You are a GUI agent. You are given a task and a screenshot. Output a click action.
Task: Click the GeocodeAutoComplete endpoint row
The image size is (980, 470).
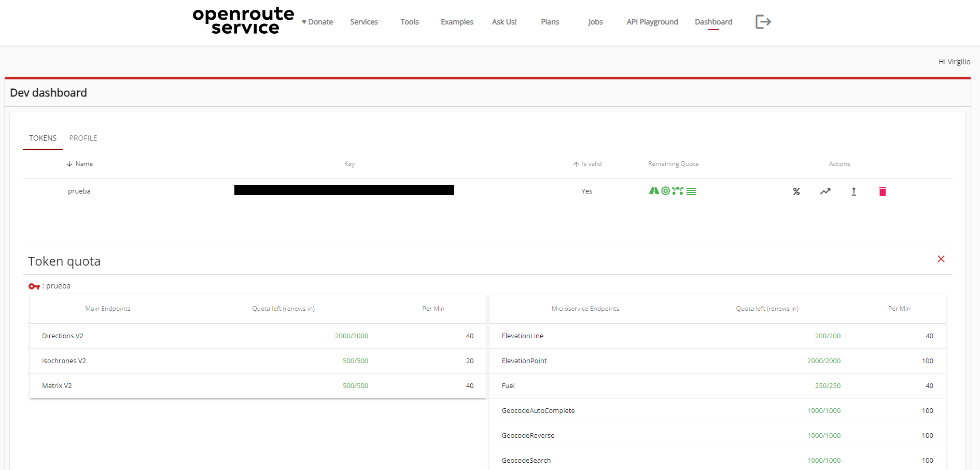click(718, 411)
